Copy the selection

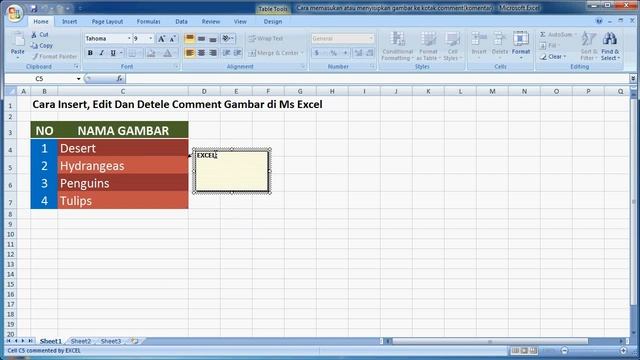coord(42,46)
